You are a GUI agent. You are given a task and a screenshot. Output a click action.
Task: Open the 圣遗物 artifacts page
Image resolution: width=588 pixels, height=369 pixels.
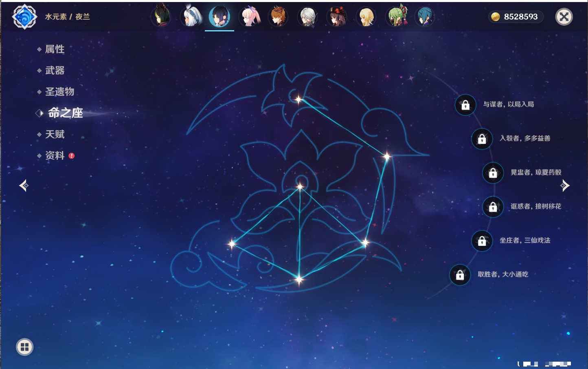tap(59, 92)
